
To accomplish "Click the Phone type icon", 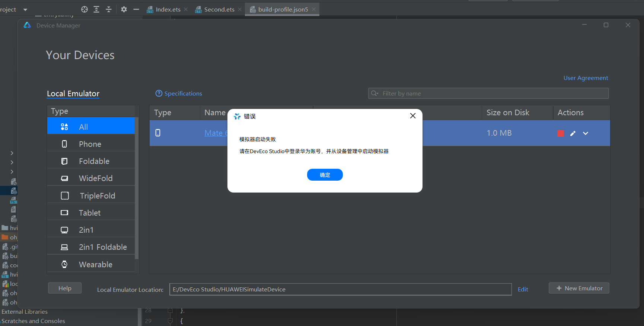I will 64,144.
